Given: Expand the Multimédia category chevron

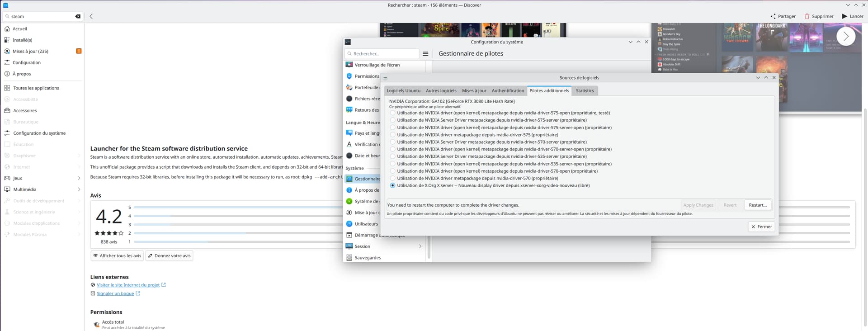Looking at the screenshot, I should 79,189.
